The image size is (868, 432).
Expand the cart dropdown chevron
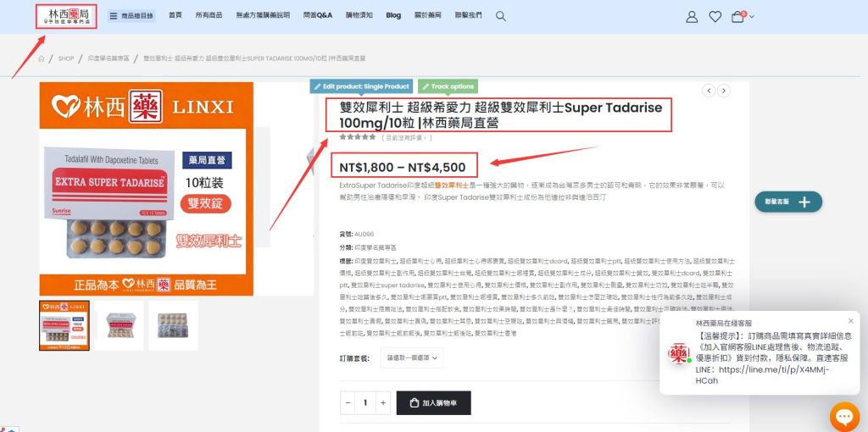(x=752, y=17)
